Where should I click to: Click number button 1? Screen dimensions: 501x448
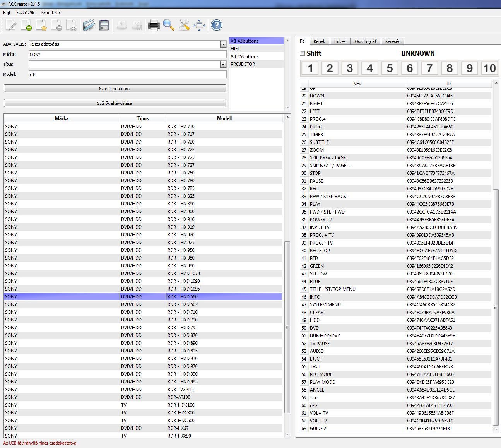coord(310,68)
